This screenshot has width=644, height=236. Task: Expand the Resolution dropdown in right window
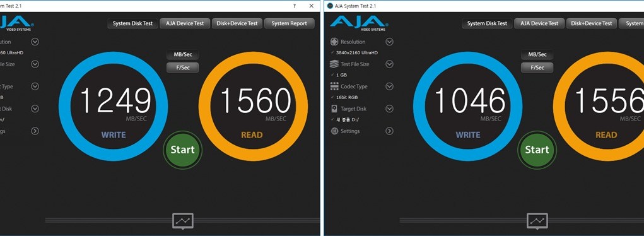pos(389,42)
